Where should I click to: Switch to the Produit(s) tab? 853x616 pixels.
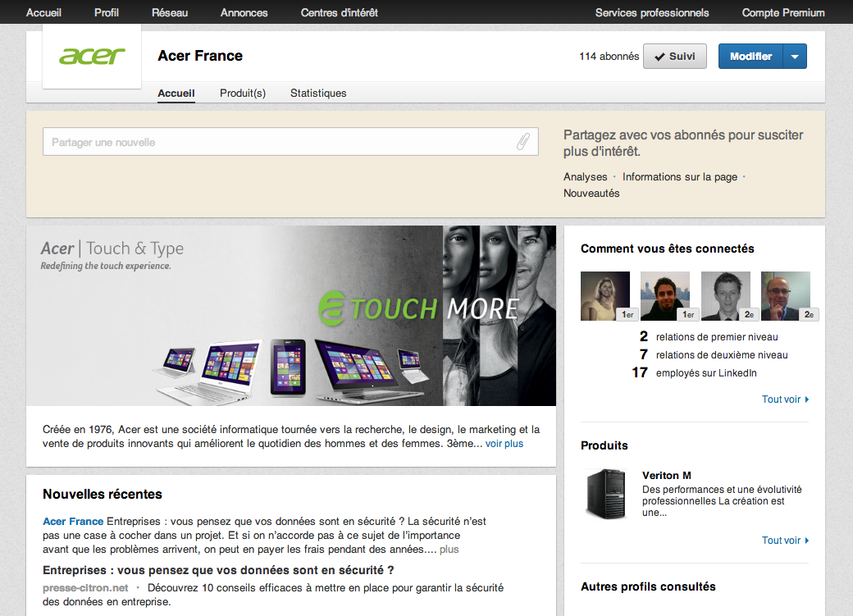point(243,93)
